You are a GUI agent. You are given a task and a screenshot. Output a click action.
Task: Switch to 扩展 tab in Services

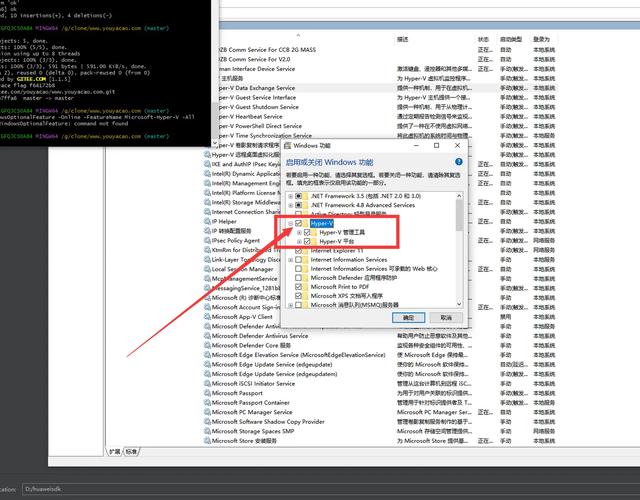115,451
